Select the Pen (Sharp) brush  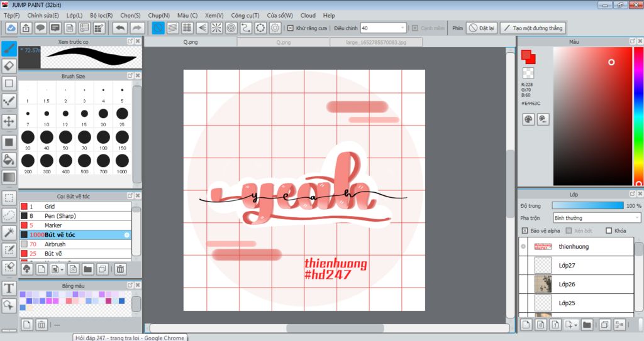point(75,216)
